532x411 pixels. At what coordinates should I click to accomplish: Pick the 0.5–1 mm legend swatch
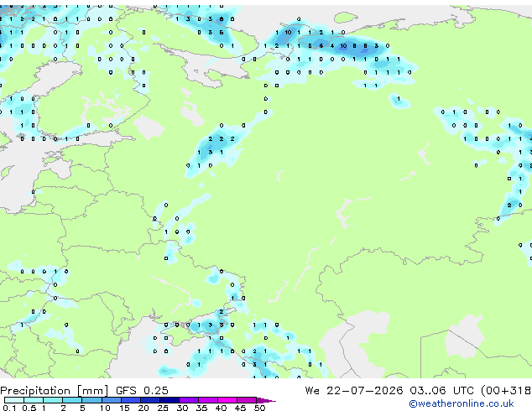34,400
